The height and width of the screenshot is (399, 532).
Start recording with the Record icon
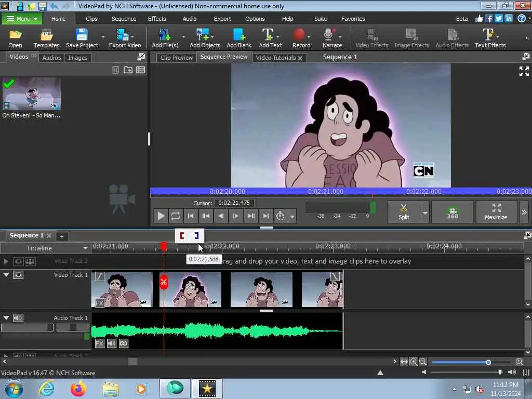301,38
